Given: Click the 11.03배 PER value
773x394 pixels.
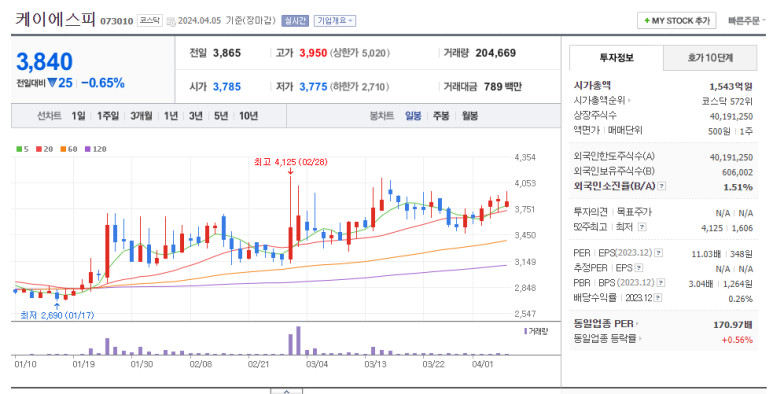Looking at the screenshot, I should [706, 254].
